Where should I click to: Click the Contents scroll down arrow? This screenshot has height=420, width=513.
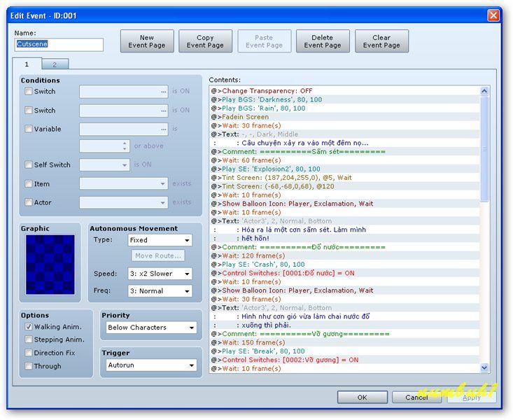[x=484, y=368]
